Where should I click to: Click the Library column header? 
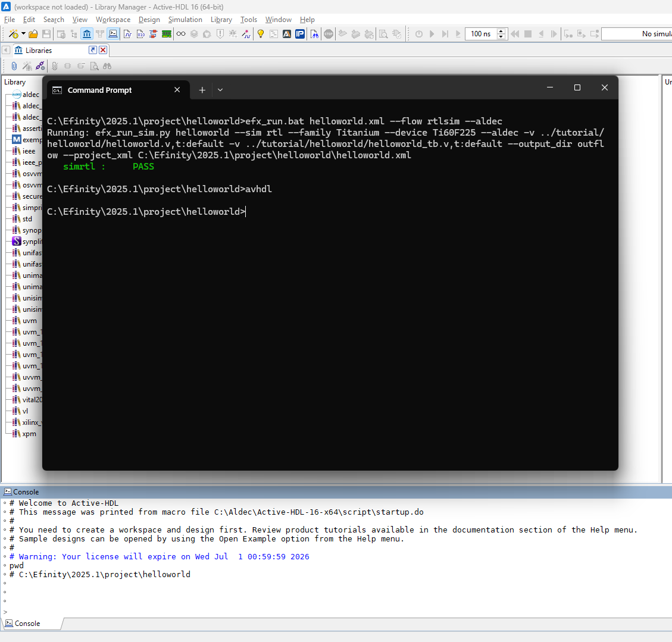pyautogui.click(x=15, y=82)
